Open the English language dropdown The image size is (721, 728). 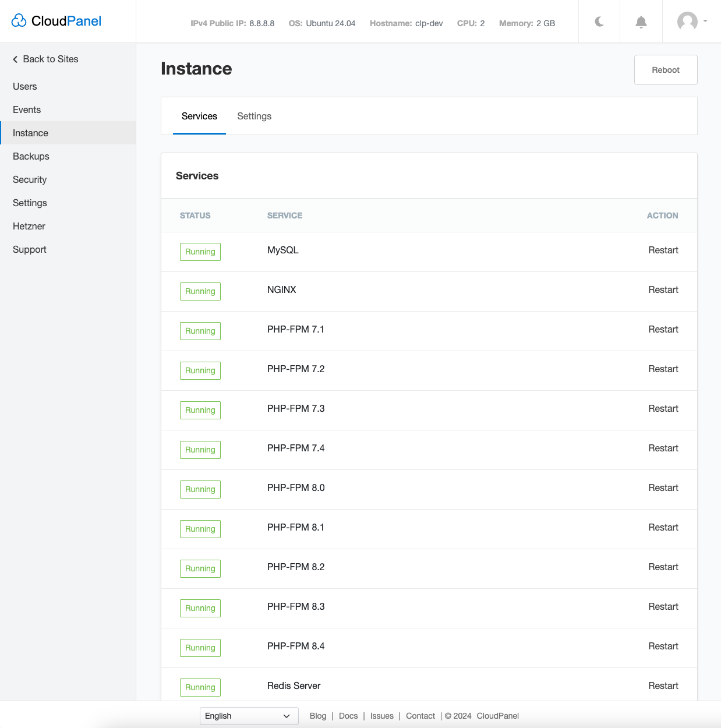coord(249,716)
